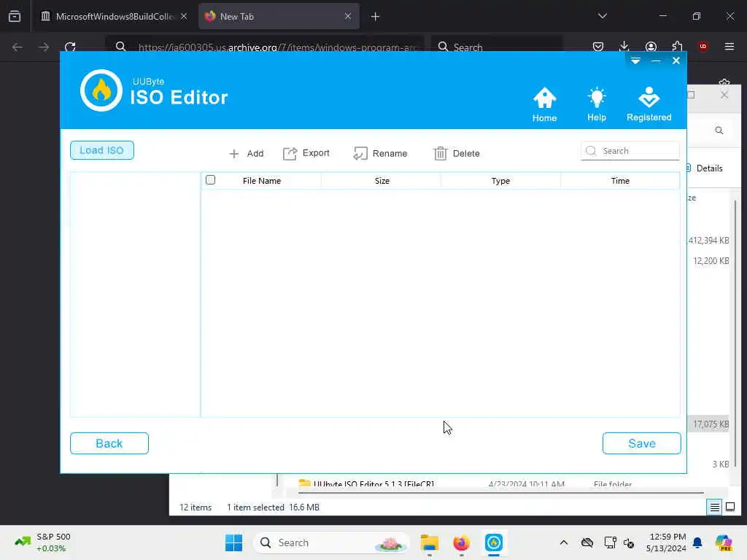Click the Back button
The height and width of the screenshot is (560, 747).
coord(109,443)
